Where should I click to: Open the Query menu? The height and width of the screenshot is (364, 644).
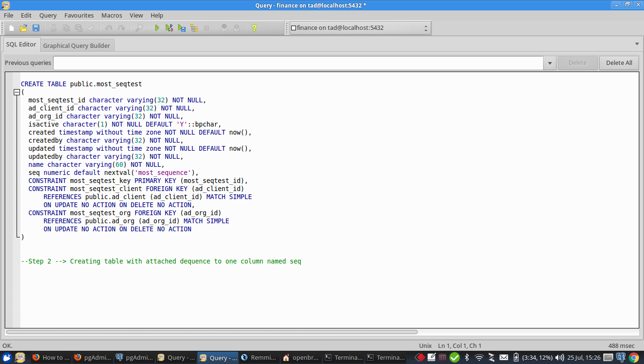48,15
